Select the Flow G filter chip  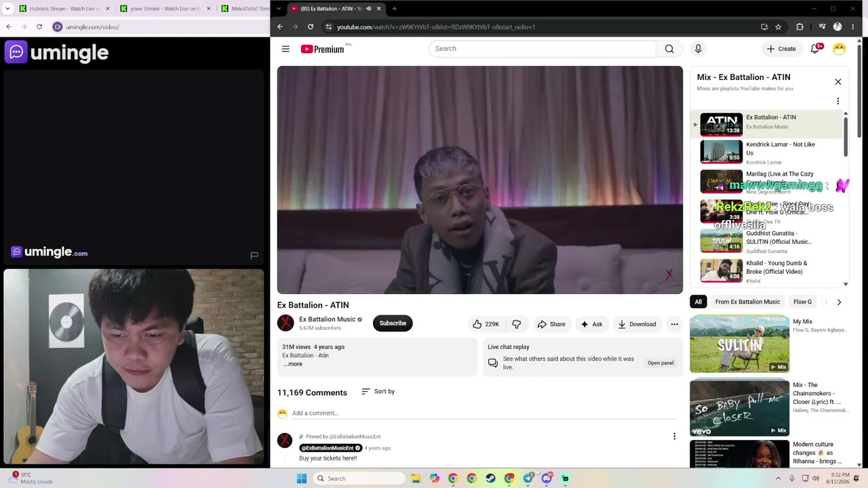pyautogui.click(x=802, y=302)
